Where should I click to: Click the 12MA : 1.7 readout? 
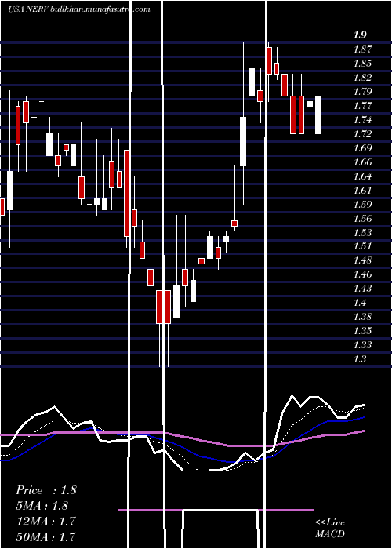(46, 521)
